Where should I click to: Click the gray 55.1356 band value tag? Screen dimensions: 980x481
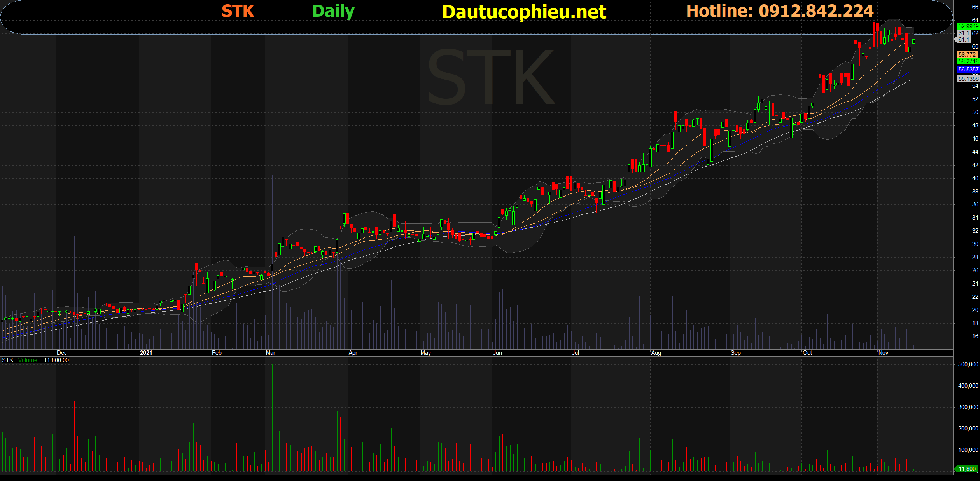tap(968, 78)
